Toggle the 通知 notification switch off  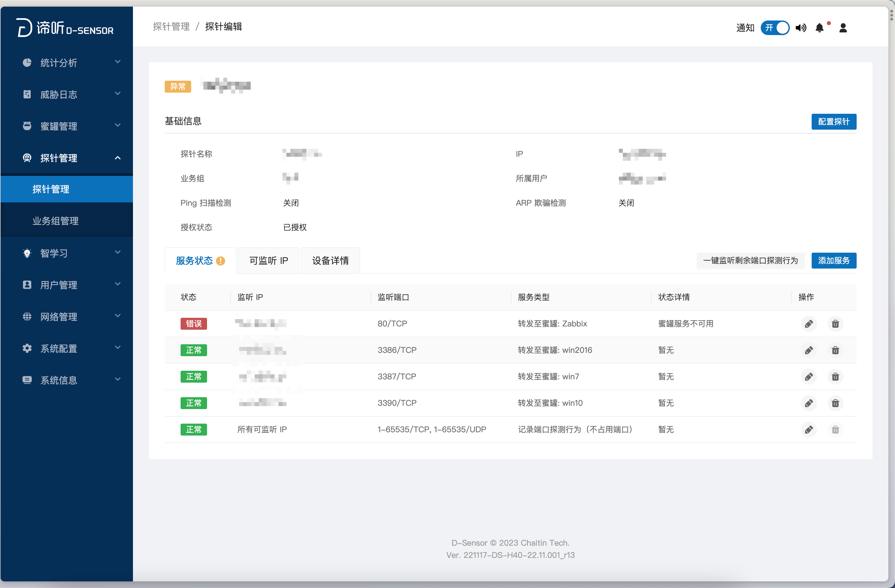(x=775, y=28)
